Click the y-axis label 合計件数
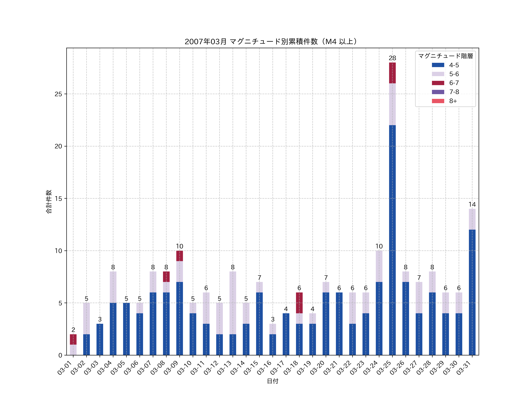The height and width of the screenshot is (399, 532). click(x=49, y=202)
